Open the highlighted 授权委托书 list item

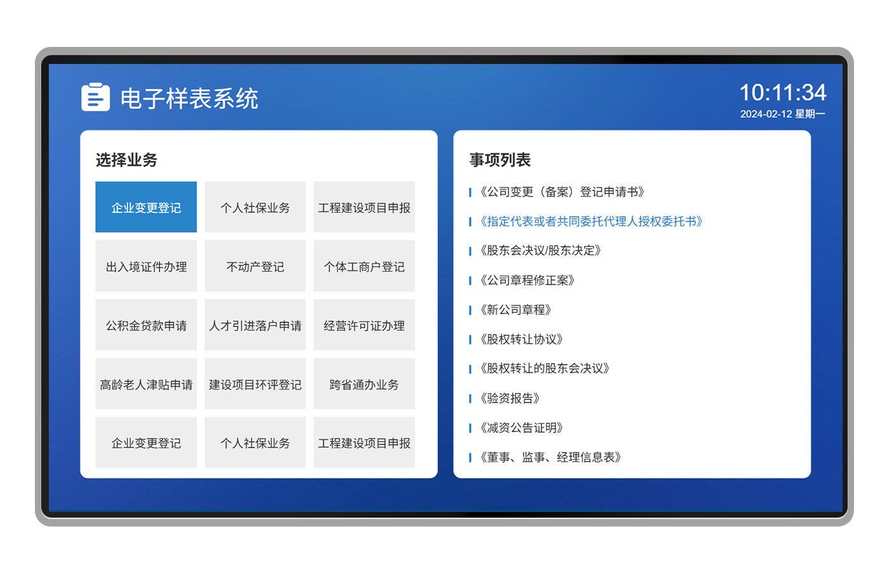coord(591,221)
